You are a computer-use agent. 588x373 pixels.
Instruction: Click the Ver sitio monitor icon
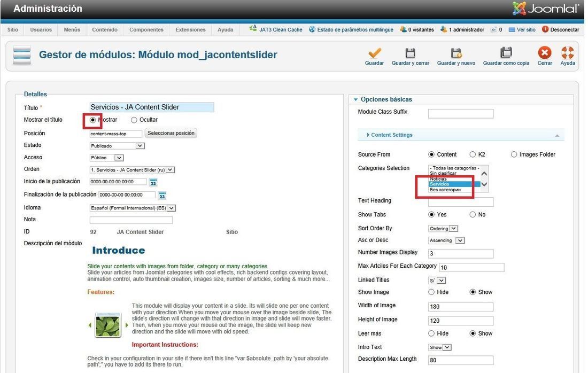point(512,29)
